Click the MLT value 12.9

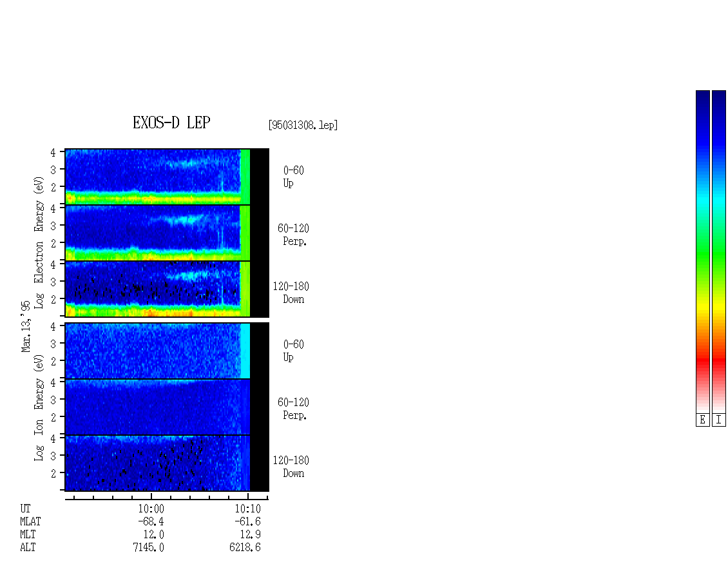[250, 535]
